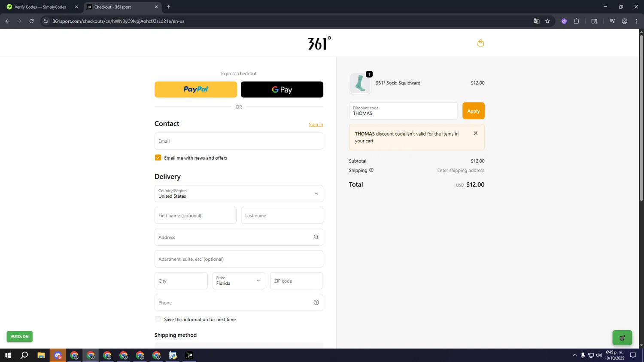This screenshot has width=644, height=362.
Task: Bookmark this page with star icon
Action: tap(547, 21)
